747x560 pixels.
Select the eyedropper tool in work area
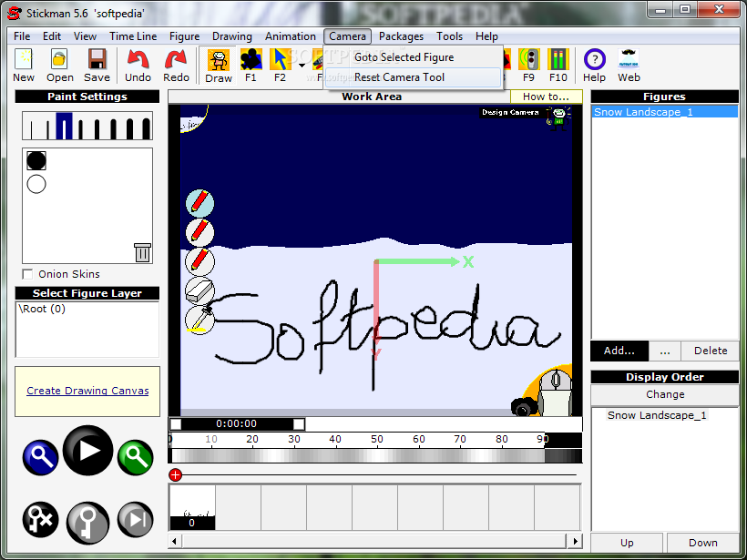coord(200,320)
